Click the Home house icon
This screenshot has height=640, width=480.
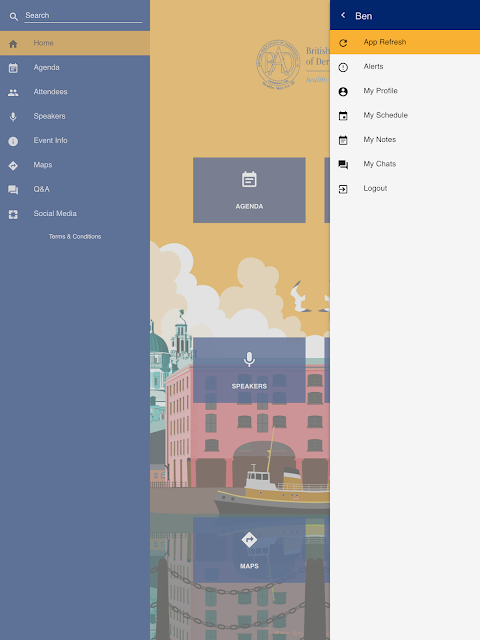pyautogui.click(x=13, y=44)
